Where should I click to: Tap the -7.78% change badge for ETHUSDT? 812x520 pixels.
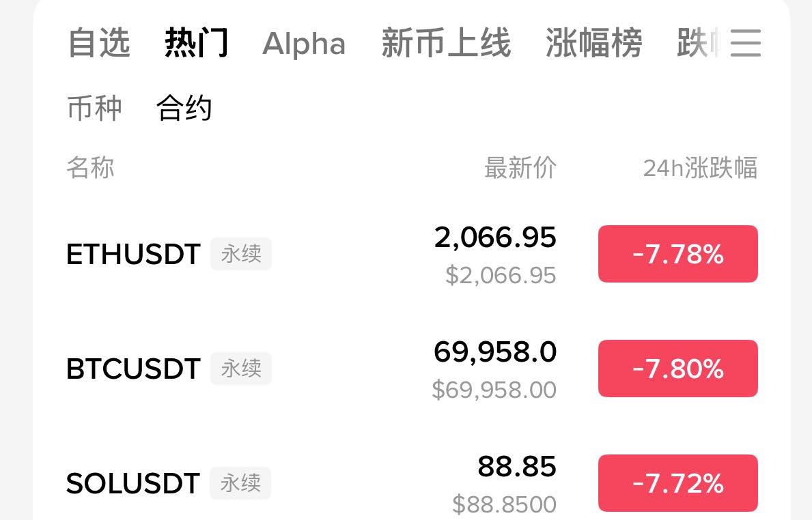(x=677, y=254)
